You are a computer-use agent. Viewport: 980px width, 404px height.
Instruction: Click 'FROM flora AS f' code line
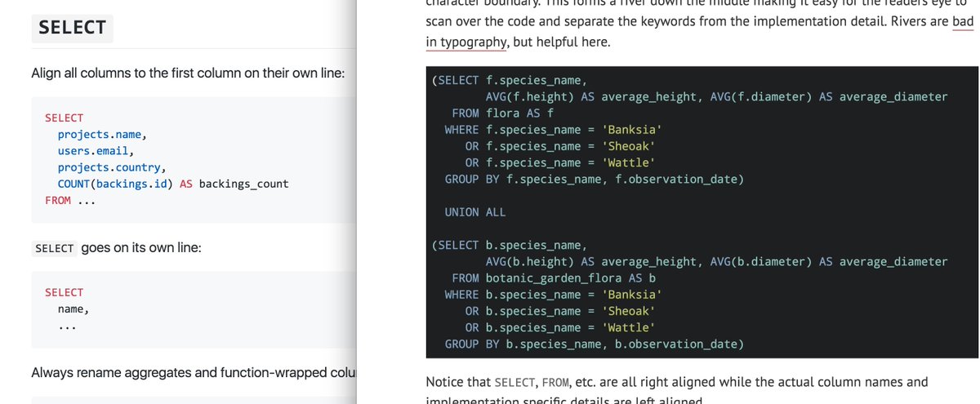502,113
